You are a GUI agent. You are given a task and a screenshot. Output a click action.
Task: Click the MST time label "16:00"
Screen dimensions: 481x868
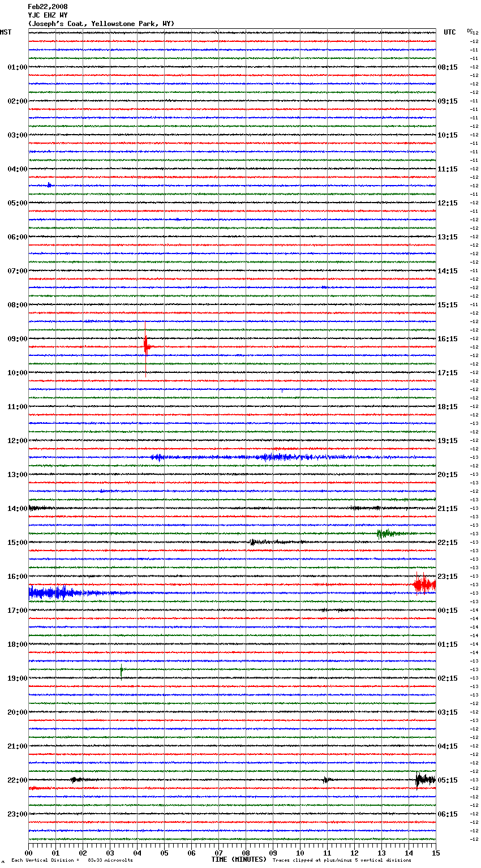pyautogui.click(x=18, y=577)
